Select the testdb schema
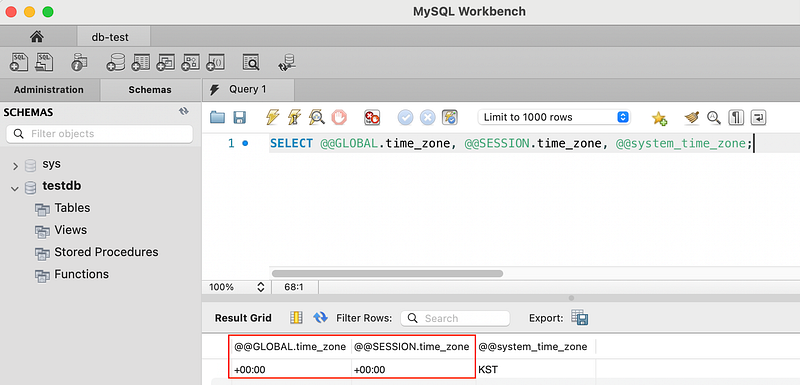This screenshot has width=800, height=385. [x=62, y=186]
